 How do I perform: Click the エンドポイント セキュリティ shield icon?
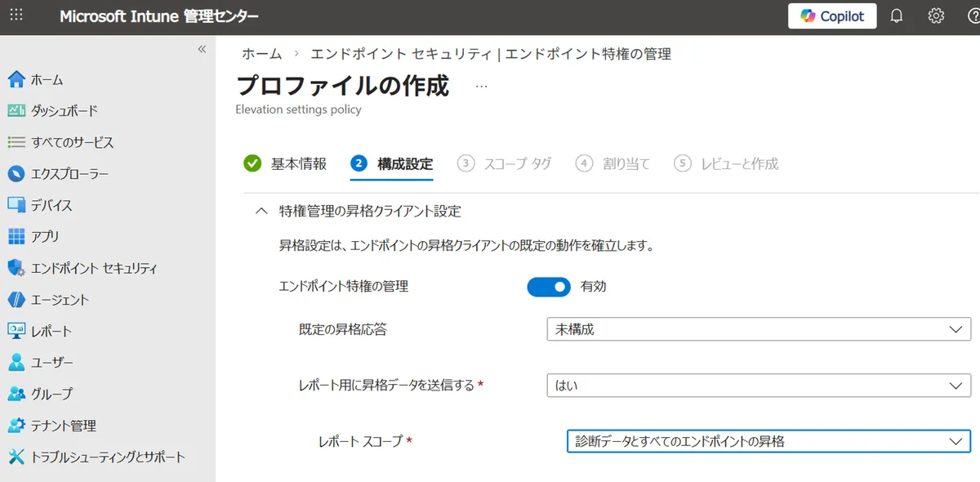pyautogui.click(x=16, y=268)
